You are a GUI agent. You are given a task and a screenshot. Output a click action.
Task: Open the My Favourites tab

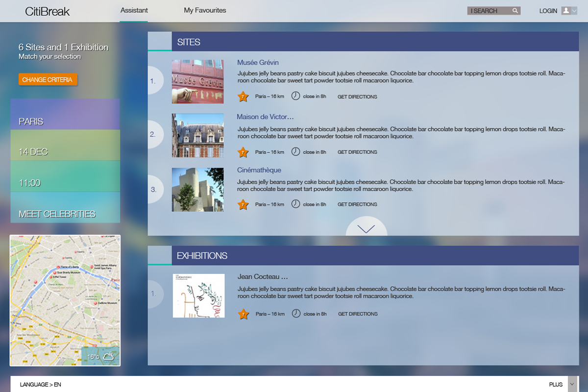[205, 10]
